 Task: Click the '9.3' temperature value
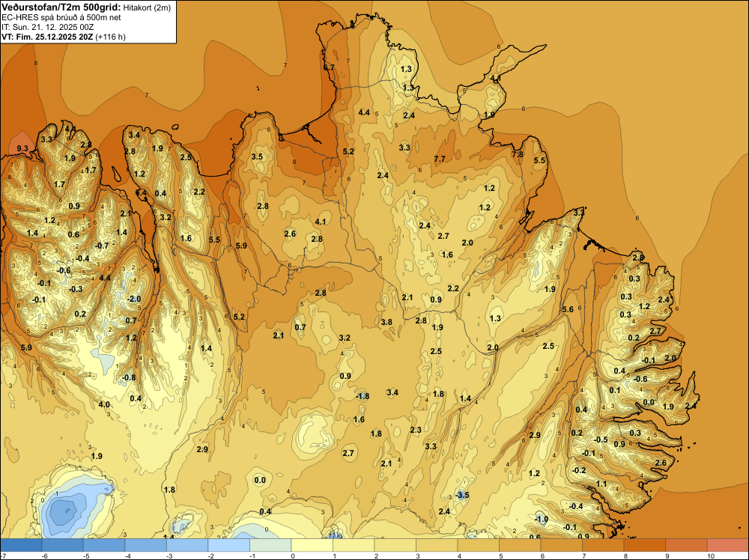pos(22,148)
